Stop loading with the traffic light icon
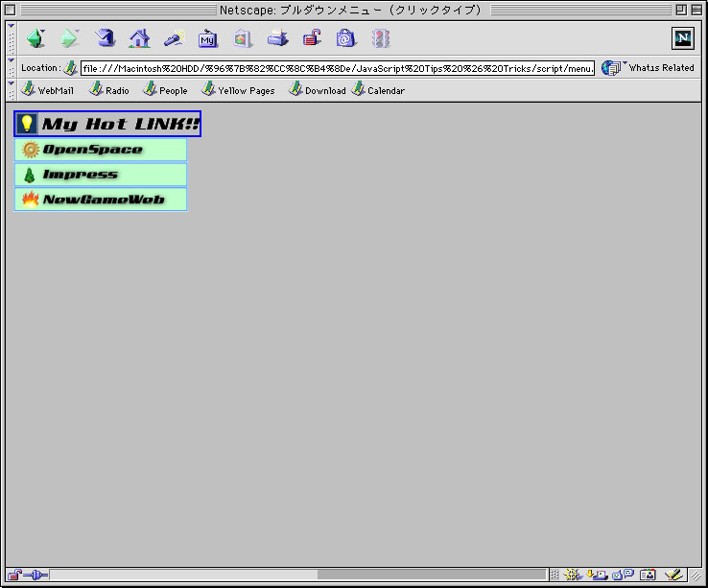This screenshot has width=708, height=588. pyautogui.click(x=381, y=38)
